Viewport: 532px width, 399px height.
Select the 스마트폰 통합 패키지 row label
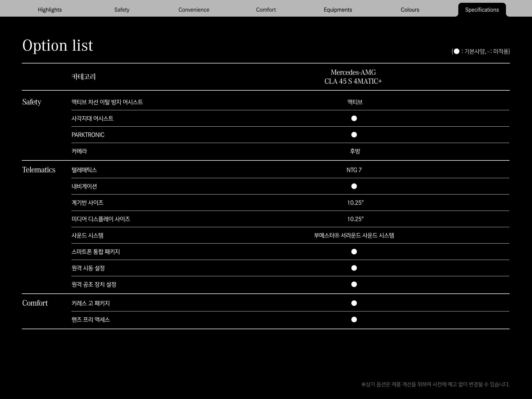(96, 252)
